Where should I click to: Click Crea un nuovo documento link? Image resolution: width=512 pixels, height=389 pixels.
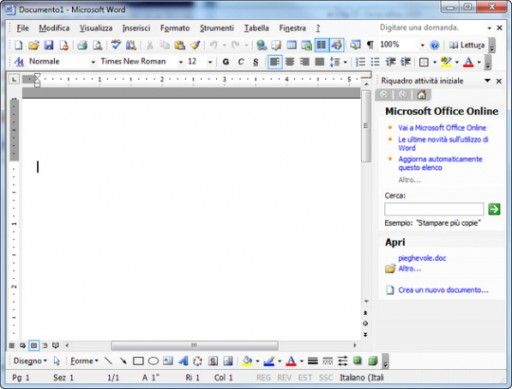[x=443, y=290]
